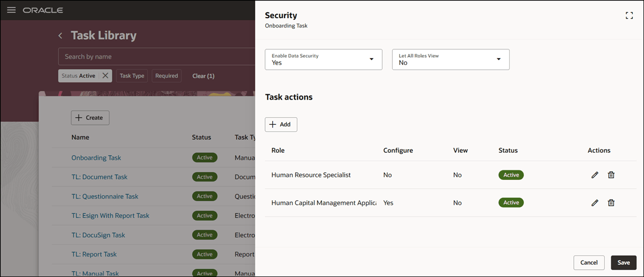Open the Enable Data Security dropdown

click(x=324, y=59)
